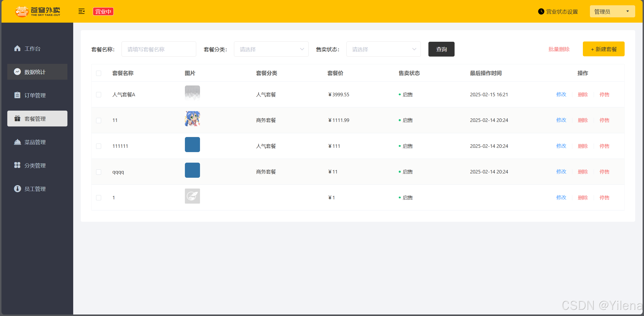The width and height of the screenshot is (644, 316).
Task: Click the 员工管理 tie icon
Action: (x=17, y=189)
